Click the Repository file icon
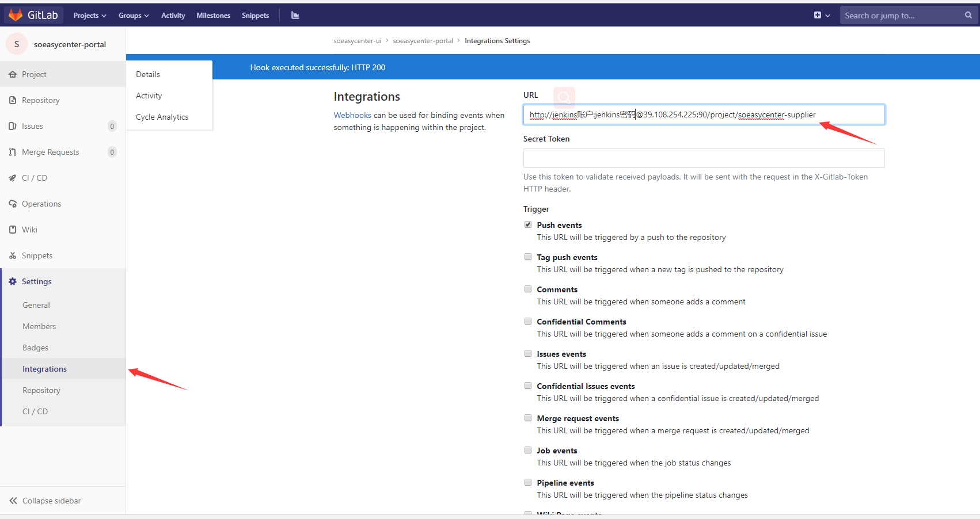The height and width of the screenshot is (519, 980). (13, 100)
